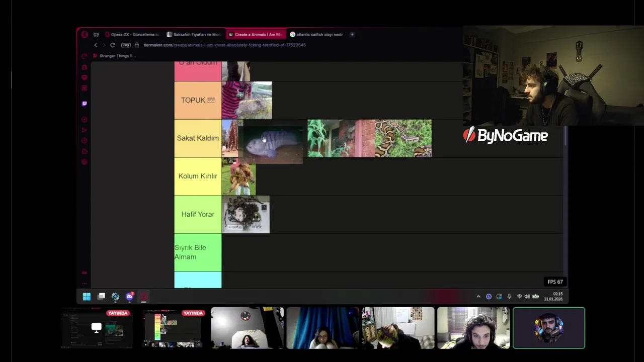Open the first YAYINDA stream thumbnail
644x362 pixels.
[97, 328]
